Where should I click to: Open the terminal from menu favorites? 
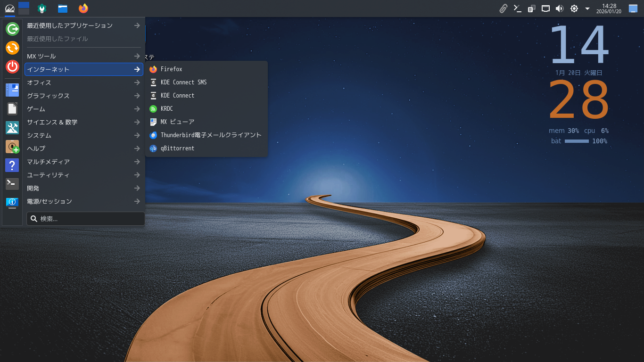12,184
